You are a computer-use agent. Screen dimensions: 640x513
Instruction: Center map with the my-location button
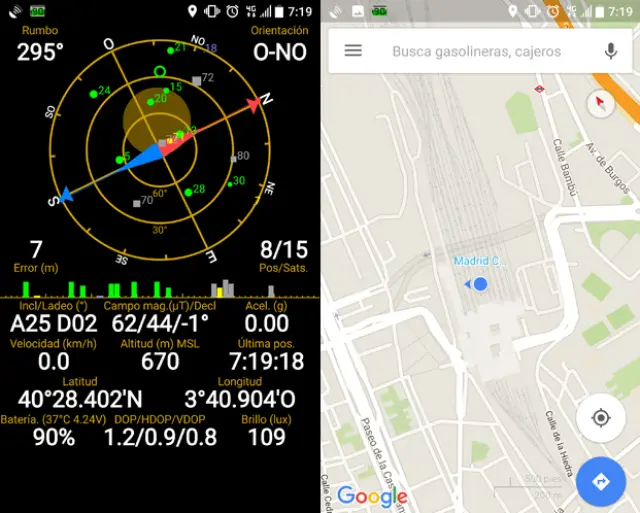pos(600,417)
